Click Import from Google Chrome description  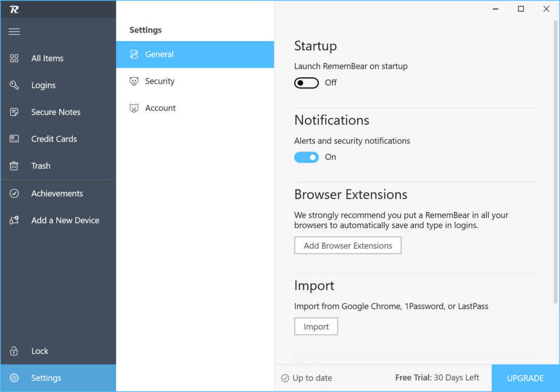coord(391,306)
